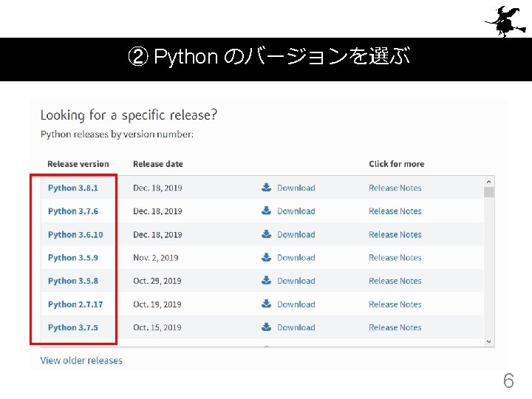Open View older releases link

81,361
